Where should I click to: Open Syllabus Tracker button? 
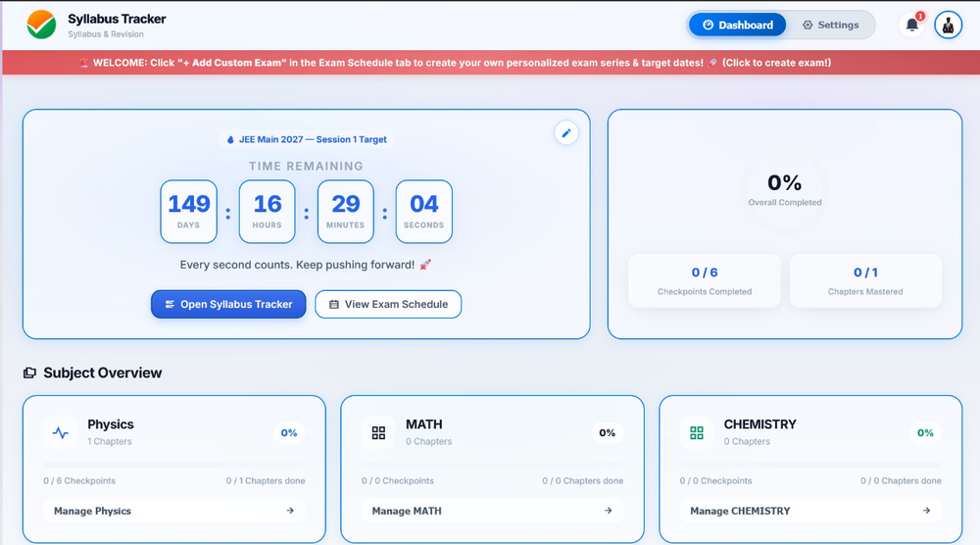click(x=228, y=305)
